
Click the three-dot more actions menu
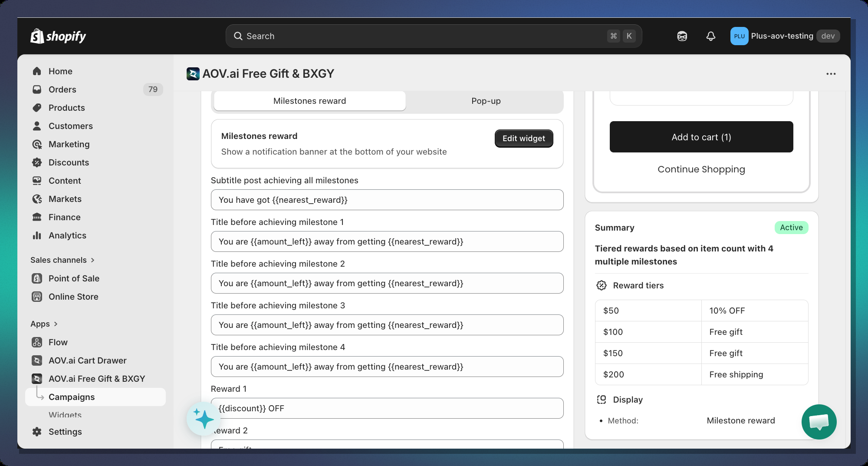[x=831, y=74]
